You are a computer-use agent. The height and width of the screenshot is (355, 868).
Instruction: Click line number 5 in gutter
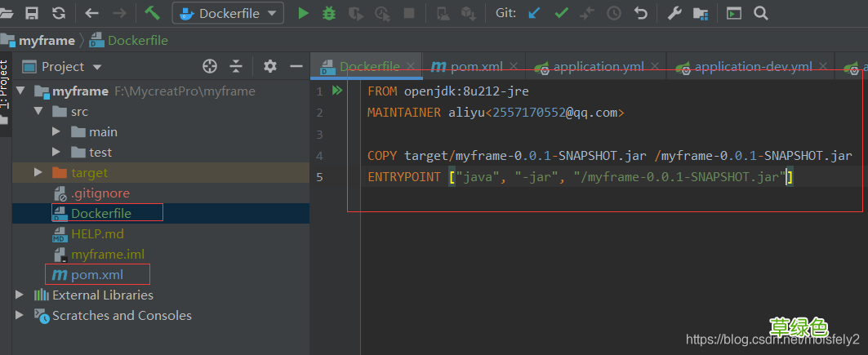[318, 177]
